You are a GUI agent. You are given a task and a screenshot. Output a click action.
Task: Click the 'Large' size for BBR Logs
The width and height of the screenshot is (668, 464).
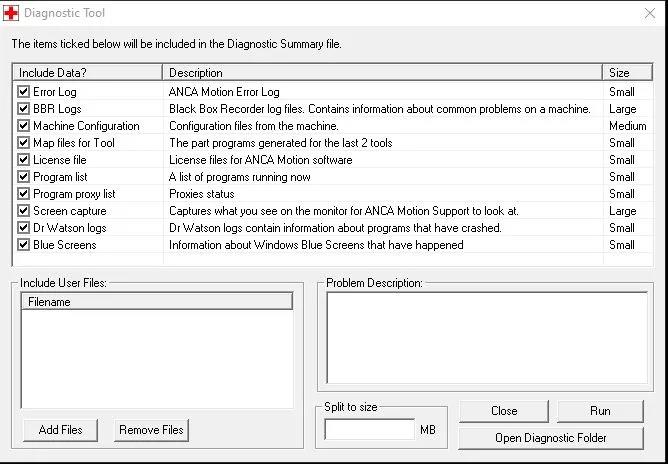click(623, 109)
